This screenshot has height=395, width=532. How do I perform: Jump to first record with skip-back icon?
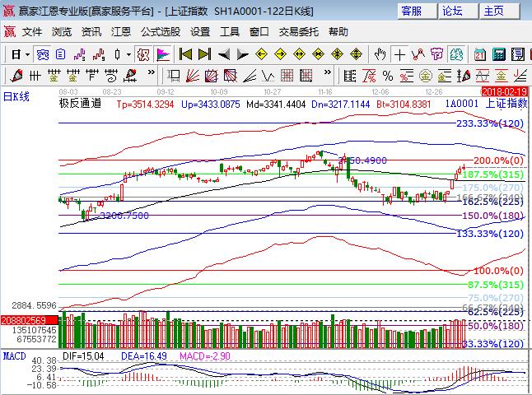pyautogui.click(x=186, y=54)
